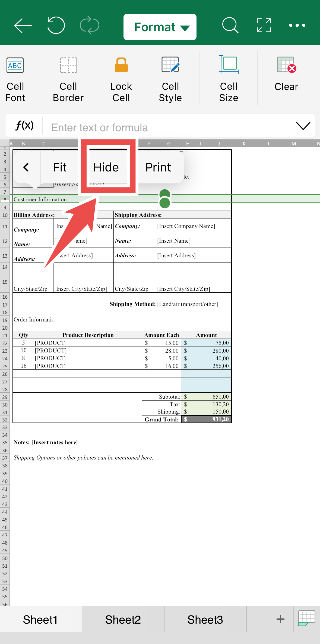Open the Format dropdown menu

click(x=160, y=27)
